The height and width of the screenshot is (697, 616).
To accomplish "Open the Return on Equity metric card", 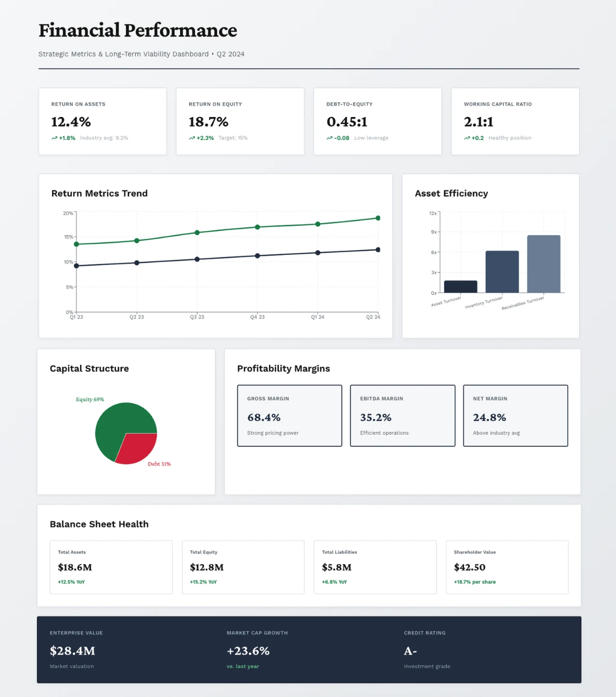I will click(x=240, y=121).
